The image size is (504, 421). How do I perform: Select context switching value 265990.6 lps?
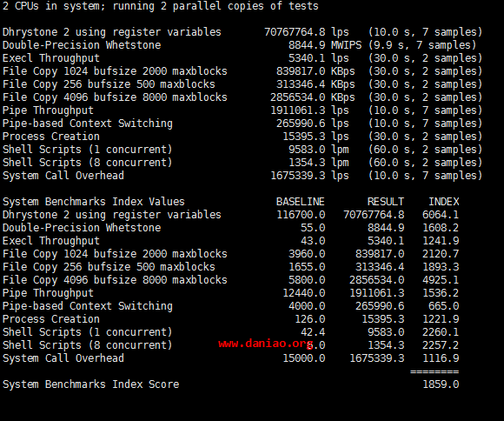coord(313,124)
